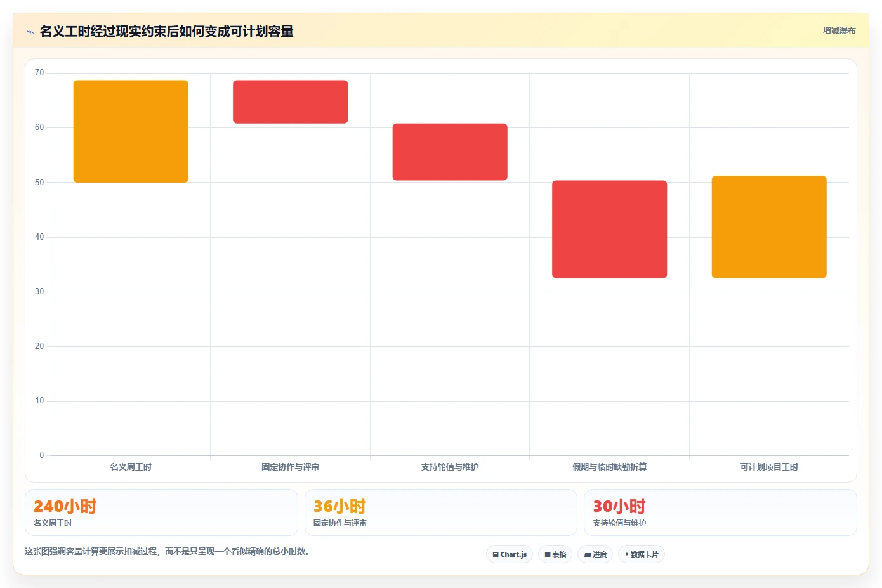Click the 名义周工时 axis label
The height and width of the screenshot is (588, 882).
[131, 467]
